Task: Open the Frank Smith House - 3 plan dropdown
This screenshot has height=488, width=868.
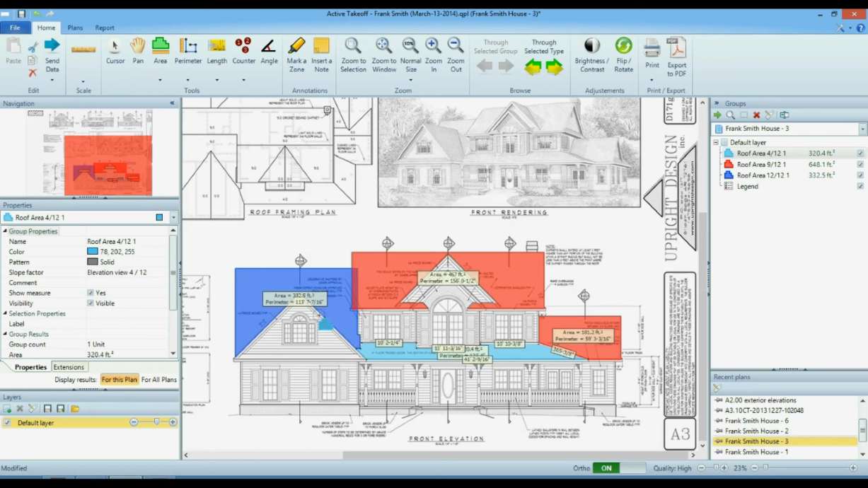Action: click(862, 129)
